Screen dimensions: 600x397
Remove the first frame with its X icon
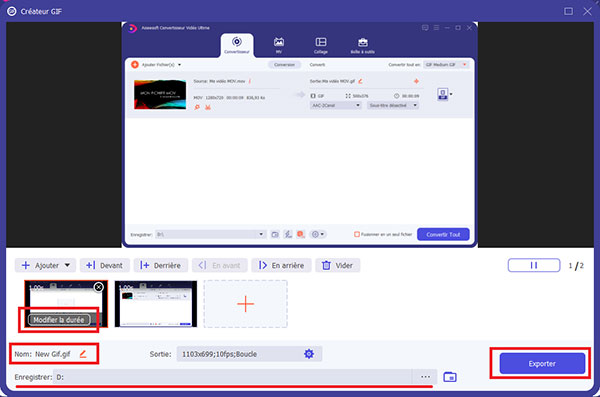99,287
